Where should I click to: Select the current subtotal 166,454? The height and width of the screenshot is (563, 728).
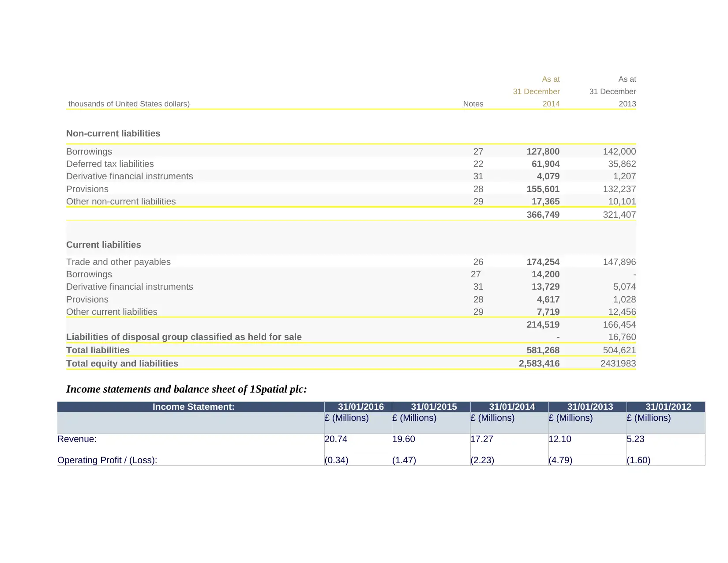pyautogui.click(x=619, y=325)
